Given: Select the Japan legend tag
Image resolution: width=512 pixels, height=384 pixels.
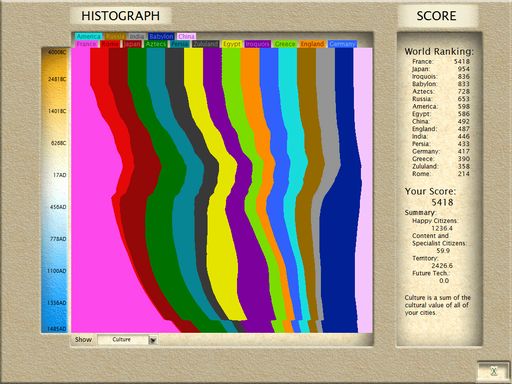Looking at the screenshot, I should coord(133,44).
